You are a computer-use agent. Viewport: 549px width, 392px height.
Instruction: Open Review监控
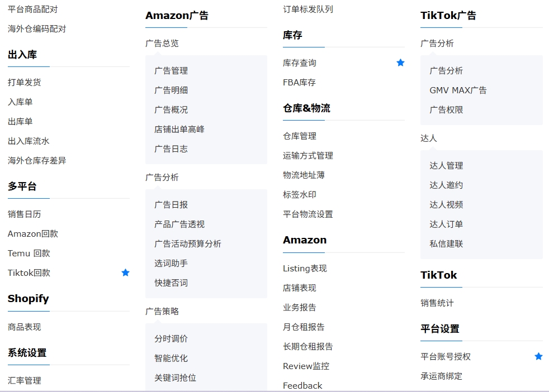[306, 366]
